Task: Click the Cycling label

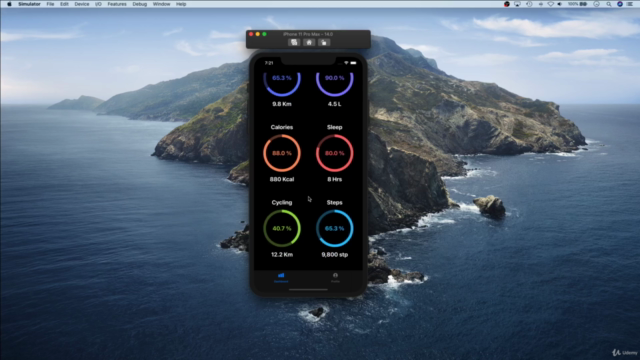Action: tap(282, 202)
